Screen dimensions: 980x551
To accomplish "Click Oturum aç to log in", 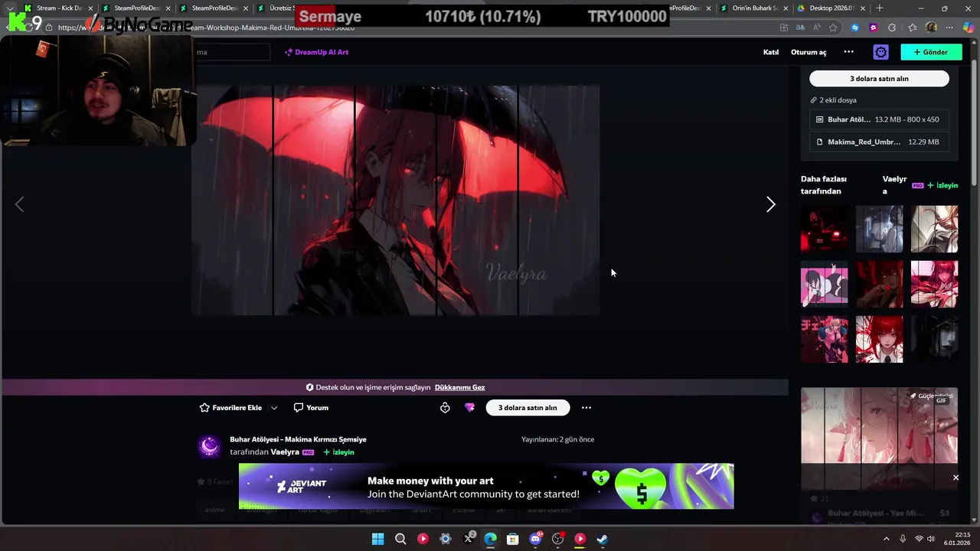I will (808, 52).
